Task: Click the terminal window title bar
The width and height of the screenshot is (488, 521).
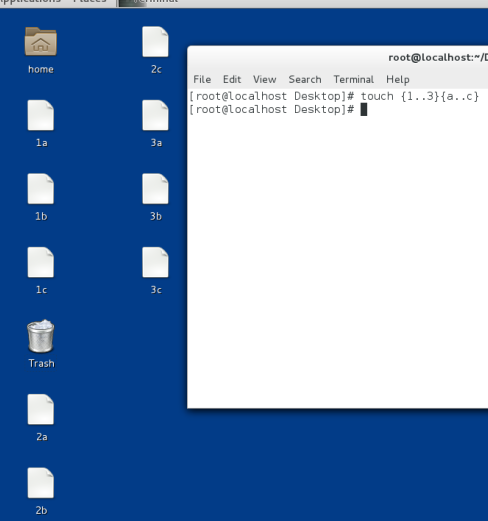Action: coord(338,57)
